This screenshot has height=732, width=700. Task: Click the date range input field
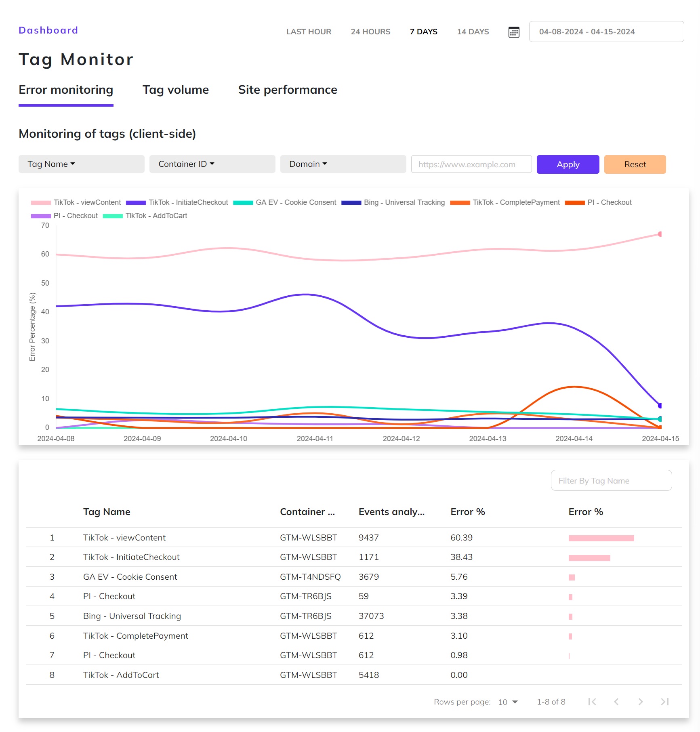[x=606, y=32]
